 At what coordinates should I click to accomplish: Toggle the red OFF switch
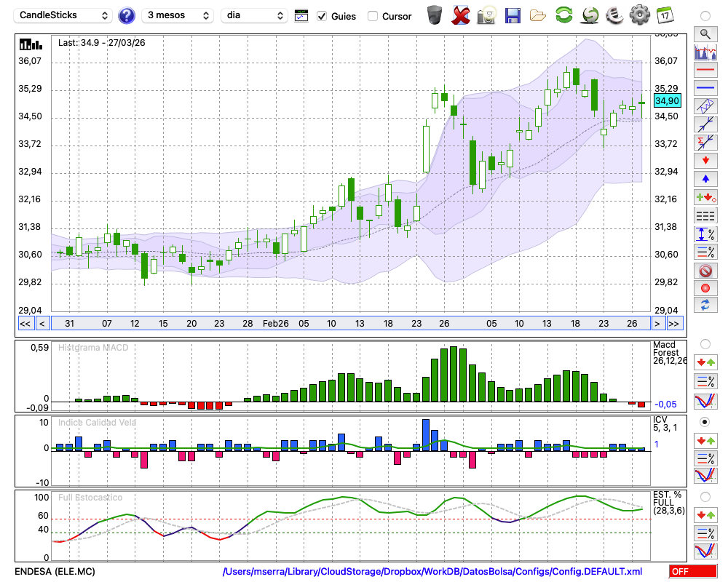click(x=693, y=572)
